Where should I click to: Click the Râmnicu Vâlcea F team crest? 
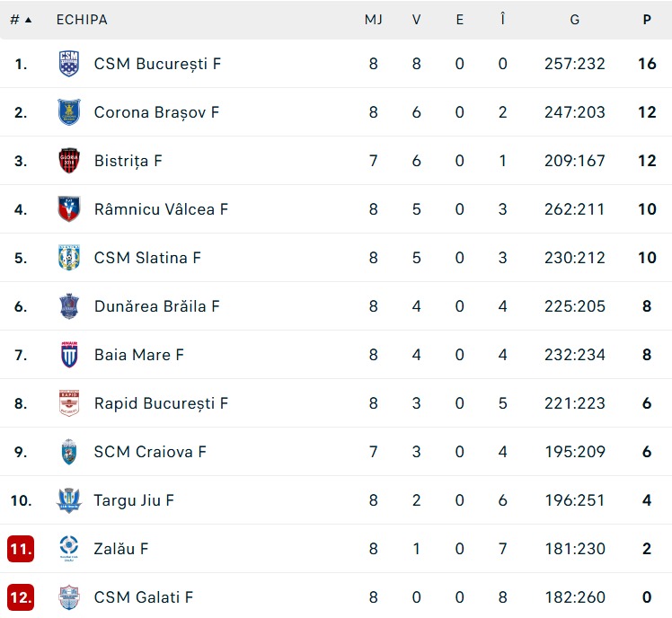(x=69, y=209)
